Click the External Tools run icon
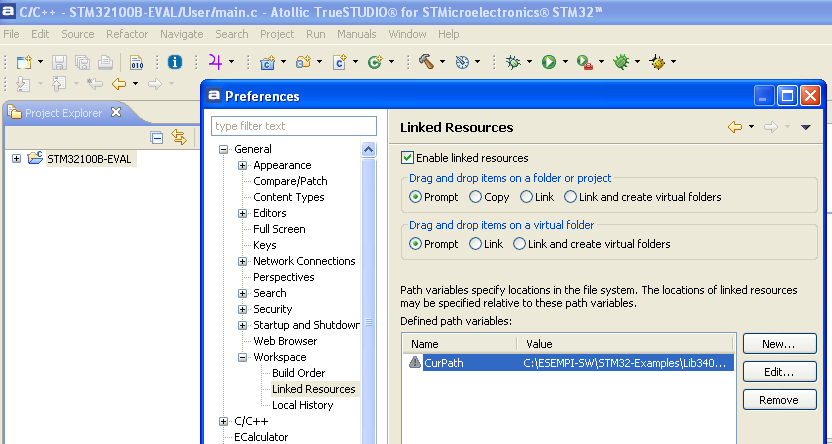Screen dimensions: 832x444 (x=585, y=62)
